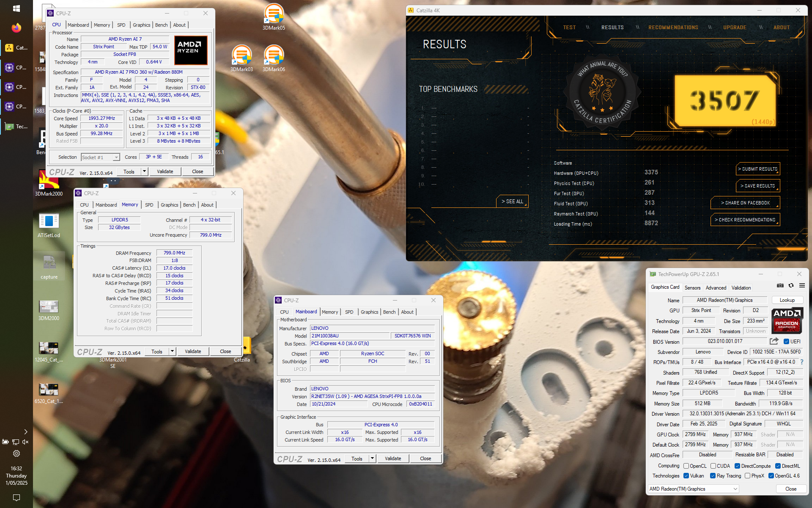812x508 pixels.
Task: Launch Firefox from the taskbar
Action: (x=16, y=28)
